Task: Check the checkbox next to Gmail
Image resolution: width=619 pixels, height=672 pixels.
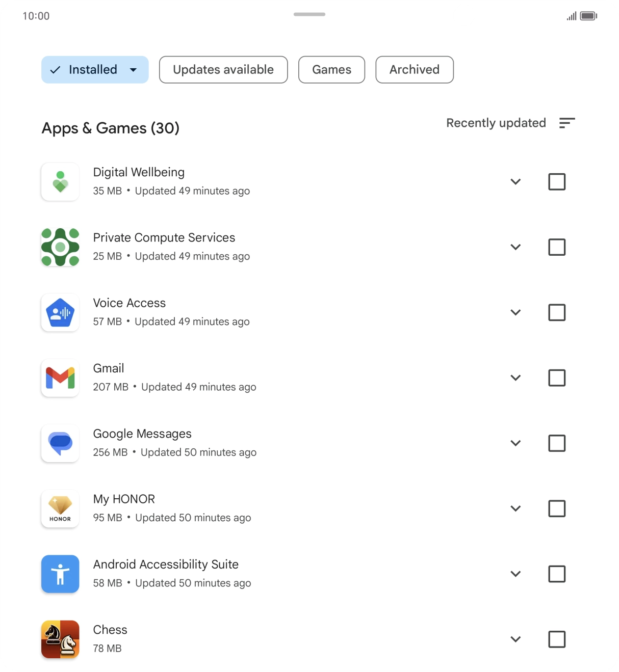Action: coord(557,378)
